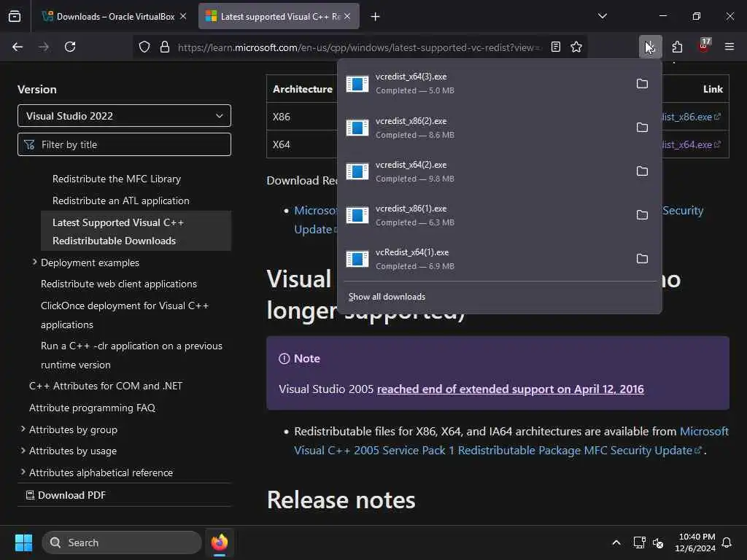Viewport: 747px width, 560px height.
Task: Open the tracking protection shield icon
Action: (144, 47)
